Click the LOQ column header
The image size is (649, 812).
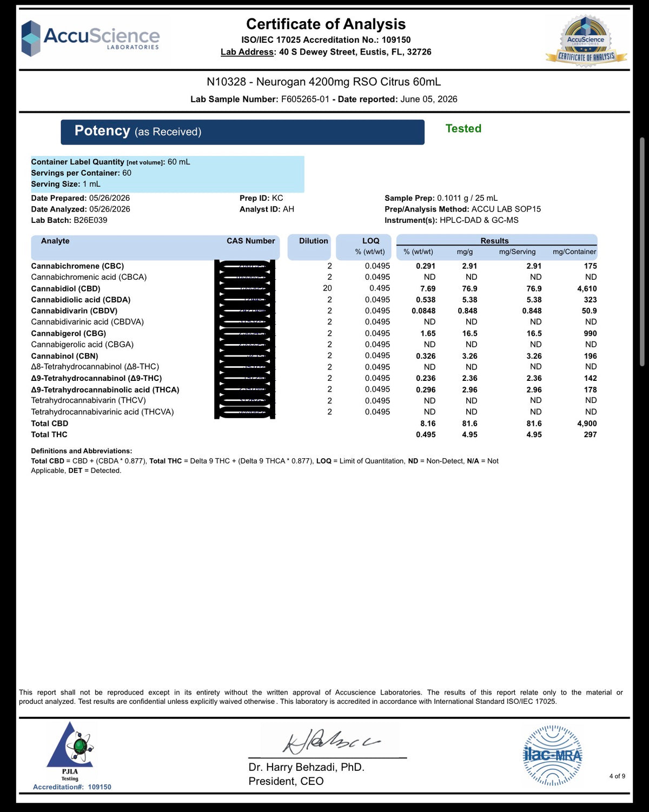tap(371, 241)
